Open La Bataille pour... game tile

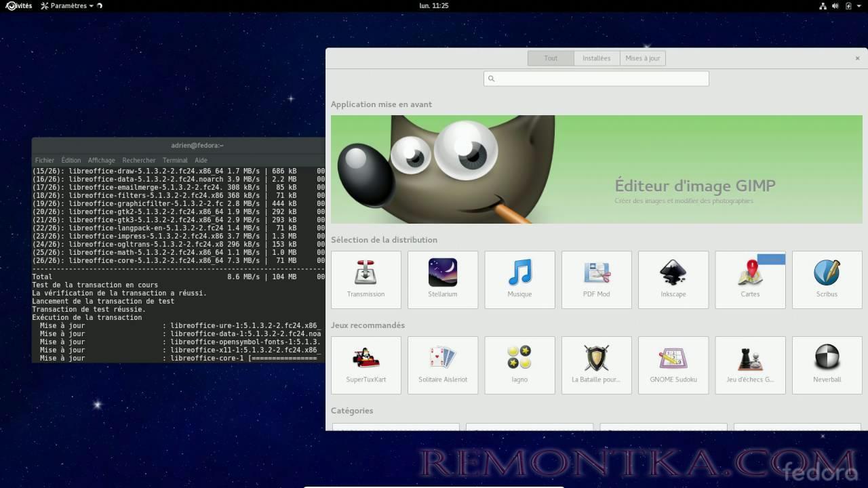[597, 365]
